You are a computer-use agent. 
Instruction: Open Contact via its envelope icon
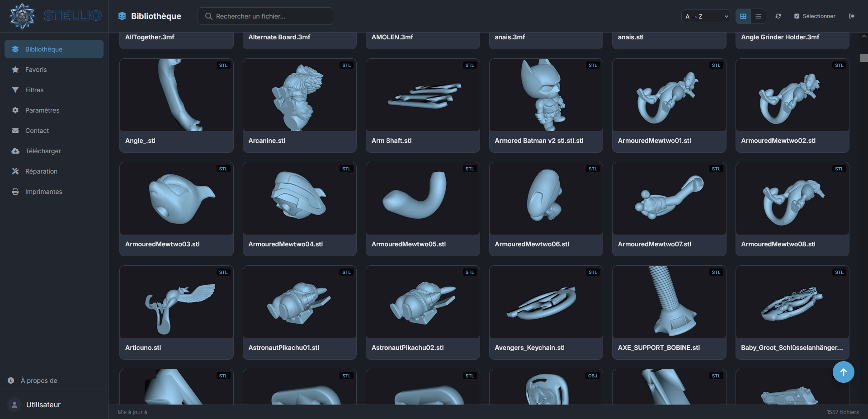[x=15, y=131]
